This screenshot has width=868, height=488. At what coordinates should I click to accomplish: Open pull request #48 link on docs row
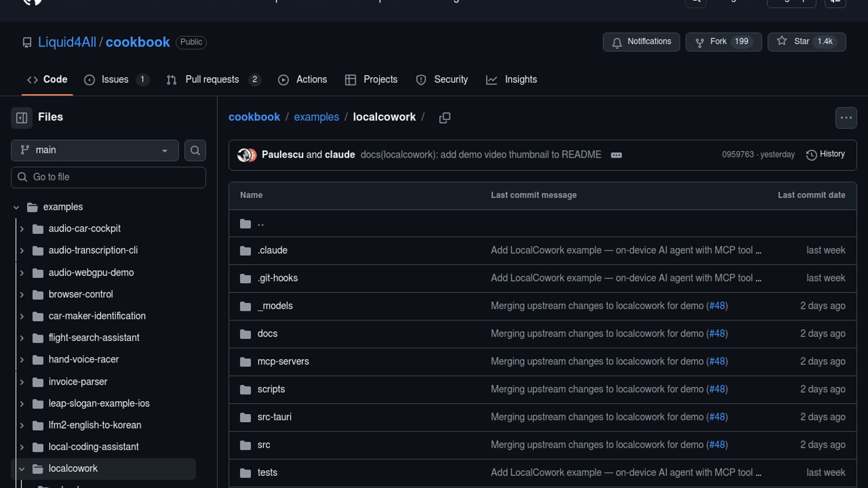(x=717, y=333)
